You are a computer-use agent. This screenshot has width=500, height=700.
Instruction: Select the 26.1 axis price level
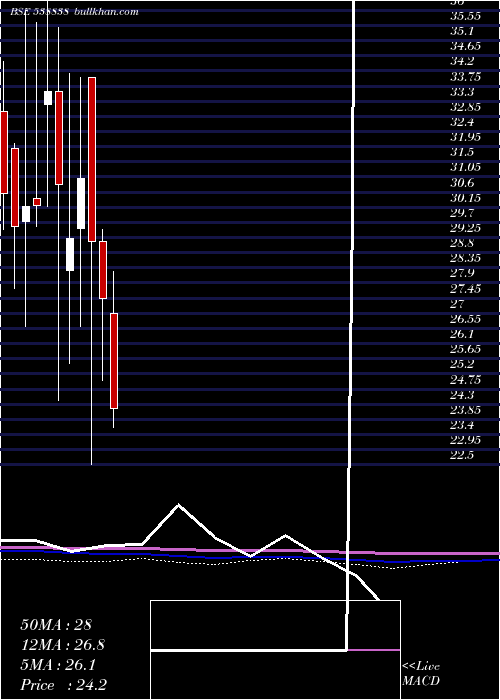coord(462,334)
